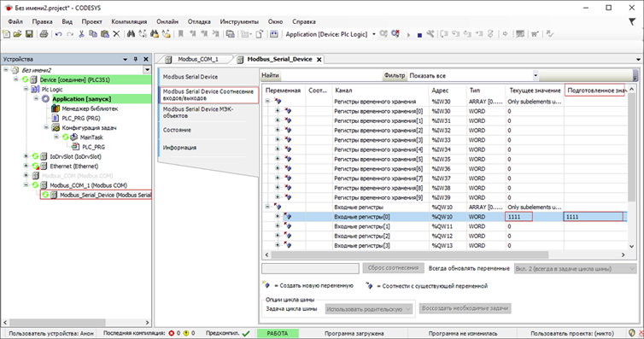Click the Воссоздать необходимые задачи button
This screenshot has width=644, height=339.
(465, 308)
